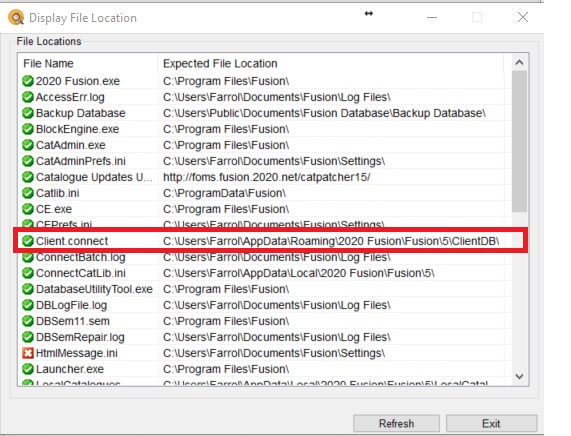Click green check icon beside DBSemRepair.log

28,337
